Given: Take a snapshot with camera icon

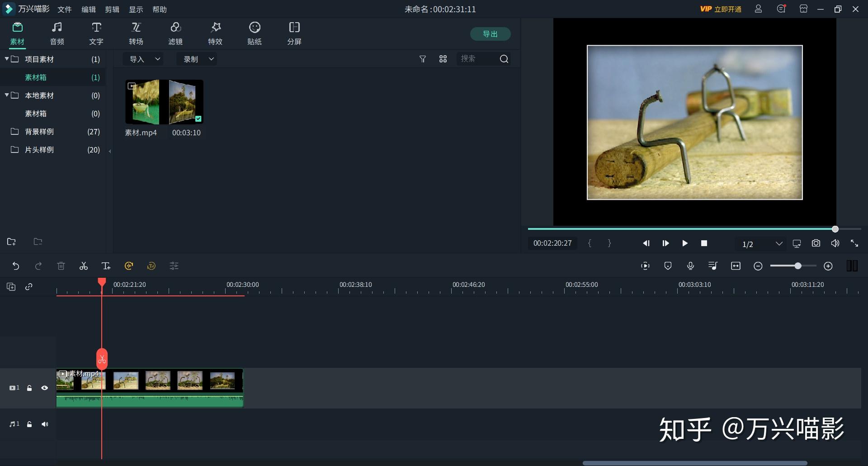Looking at the screenshot, I should pyautogui.click(x=816, y=243).
